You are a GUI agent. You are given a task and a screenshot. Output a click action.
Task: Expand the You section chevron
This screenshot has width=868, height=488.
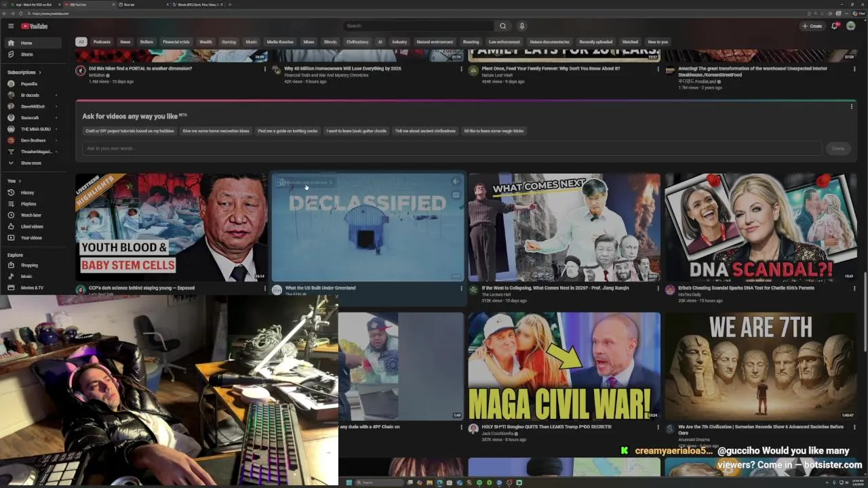pos(20,181)
